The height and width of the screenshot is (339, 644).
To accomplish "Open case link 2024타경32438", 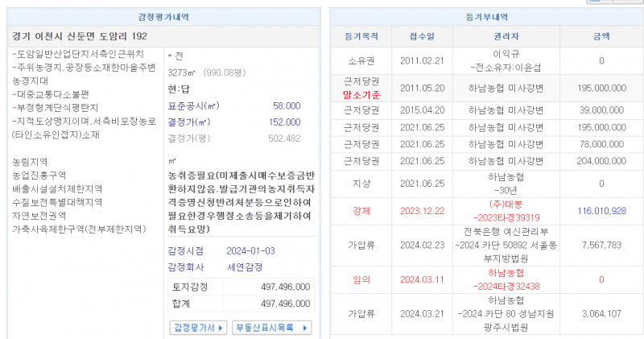I will [506, 285].
